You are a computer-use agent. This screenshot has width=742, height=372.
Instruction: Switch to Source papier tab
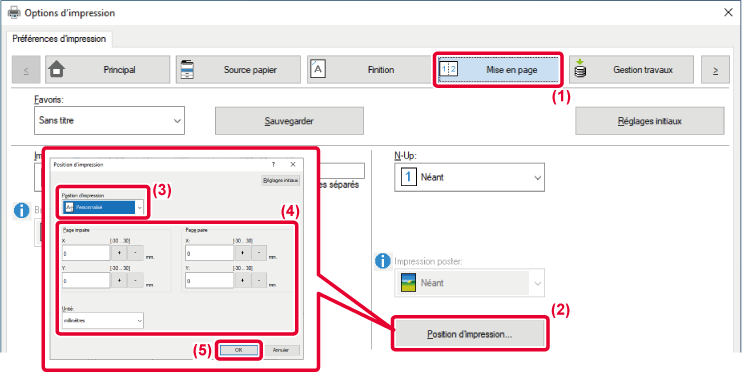tap(238, 70)
